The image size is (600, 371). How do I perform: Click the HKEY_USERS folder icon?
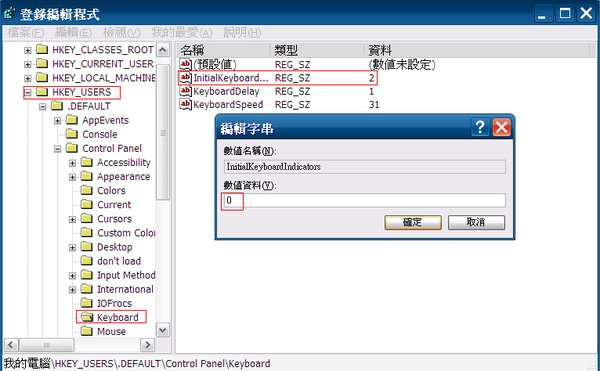click(x=42, y=92)
